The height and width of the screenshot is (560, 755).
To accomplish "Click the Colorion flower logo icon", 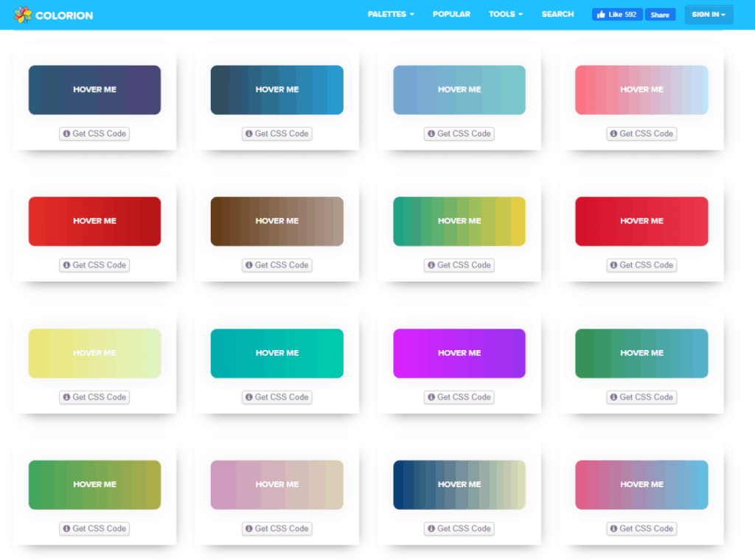I will (22, 15).
